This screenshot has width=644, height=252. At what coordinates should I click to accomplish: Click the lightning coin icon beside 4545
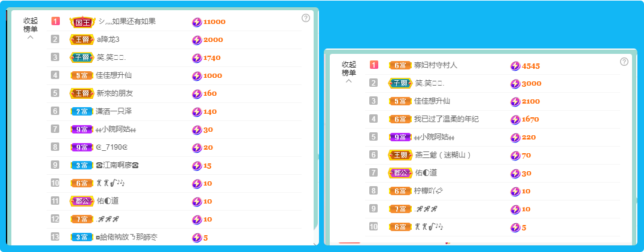click(x=515, y=66)
